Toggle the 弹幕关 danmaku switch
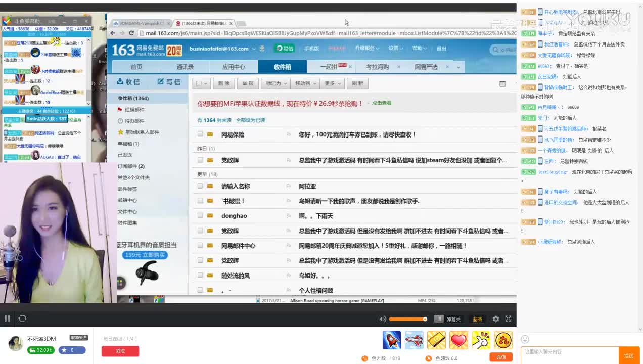 coord(448,319)
